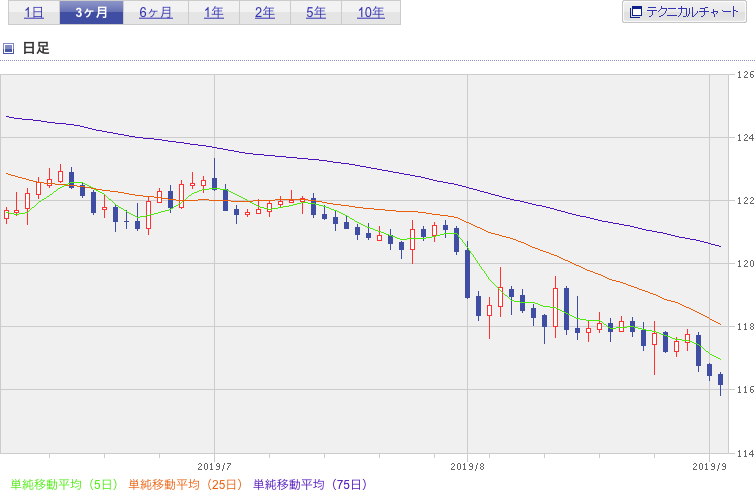This screenshot has width=755, height=493.
Task: Switch to the 1日 chart tab
Action: [34, 13]
